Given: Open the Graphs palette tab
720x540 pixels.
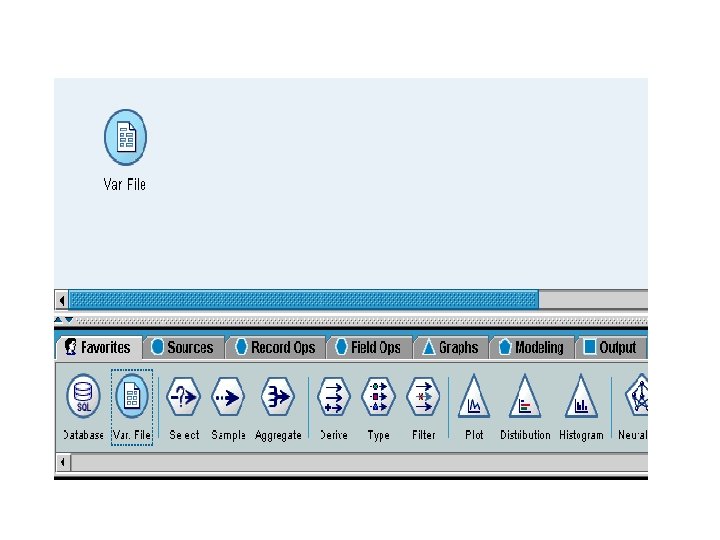Looking at the screenshot, I should [x=450, y=347].
